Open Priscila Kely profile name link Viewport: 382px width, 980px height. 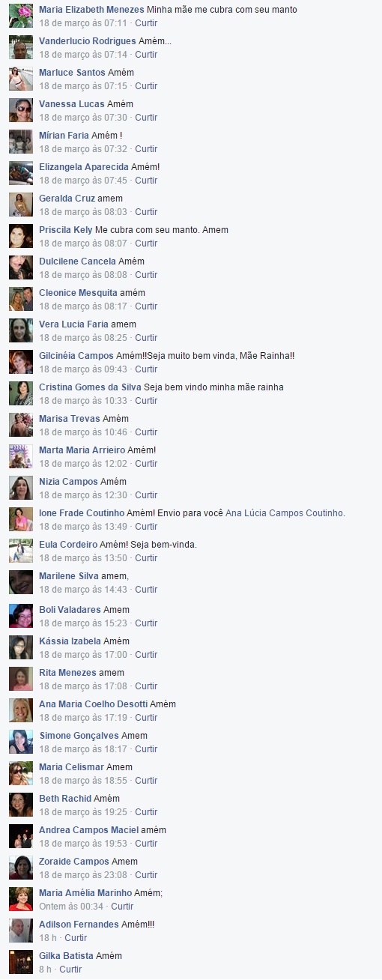66,230
